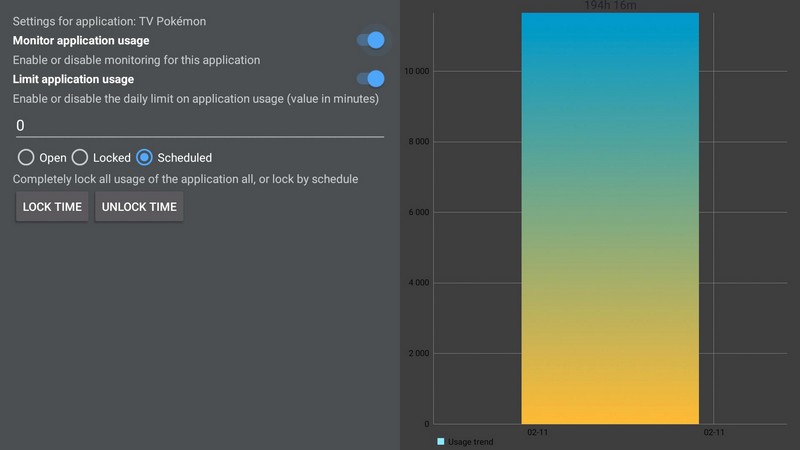
Task: Click the Usage trend legend label
Action: point(470,441)
